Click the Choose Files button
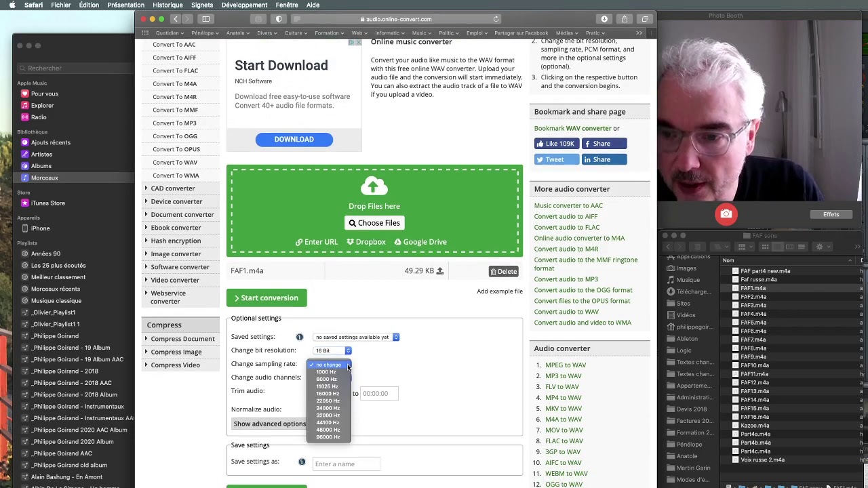The height and width of the screenshot is (488, 868). click(x=374, y=223)
